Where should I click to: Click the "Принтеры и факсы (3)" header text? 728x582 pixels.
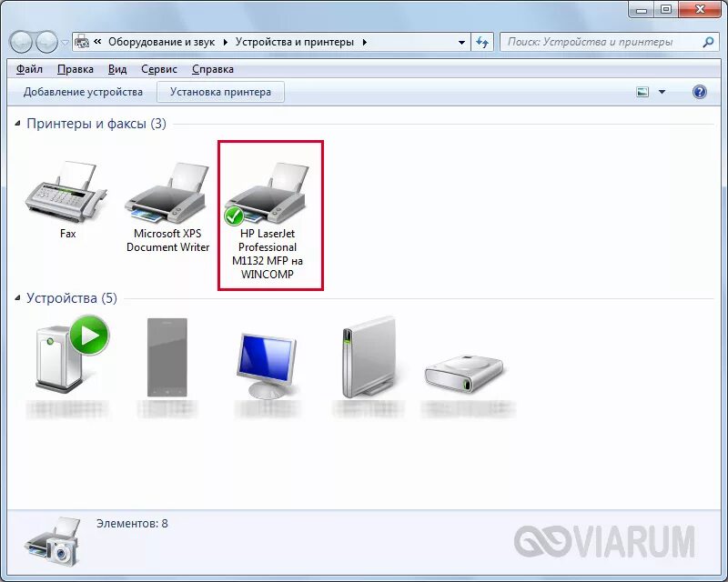[x=96, y=124]
